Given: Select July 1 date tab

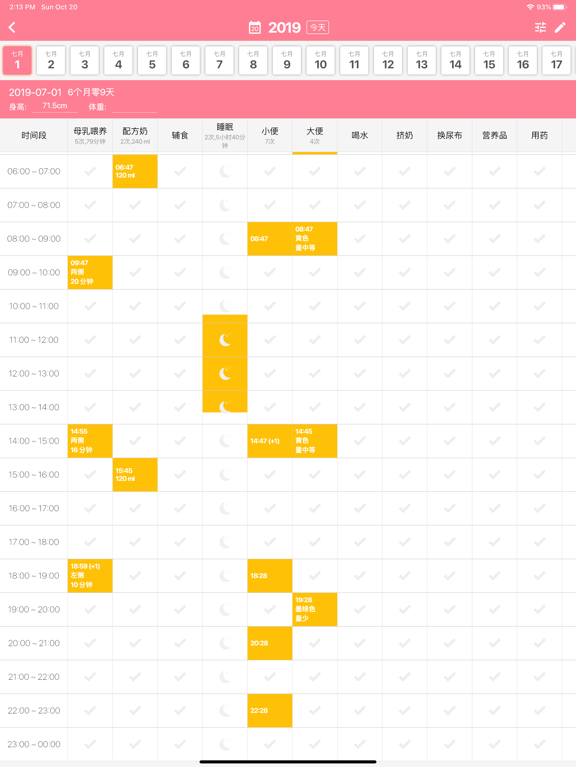Looking at the screenshot, I should (17, 60).
